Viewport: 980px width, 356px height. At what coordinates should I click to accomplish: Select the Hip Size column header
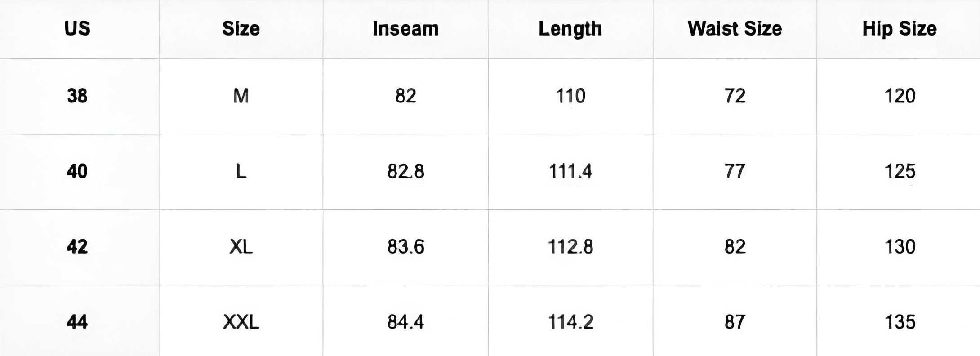pyautogui.click(x=899, y=29)
